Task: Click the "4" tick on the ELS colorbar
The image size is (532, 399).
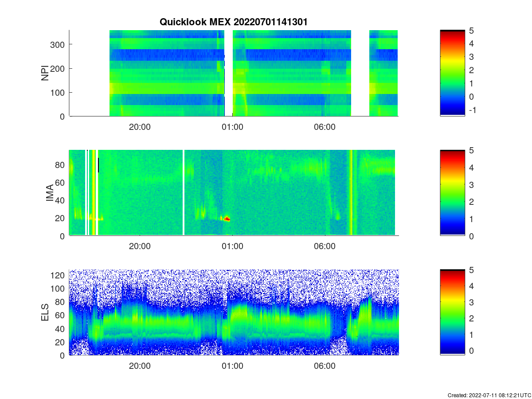Action: click(x=472, y=286)
